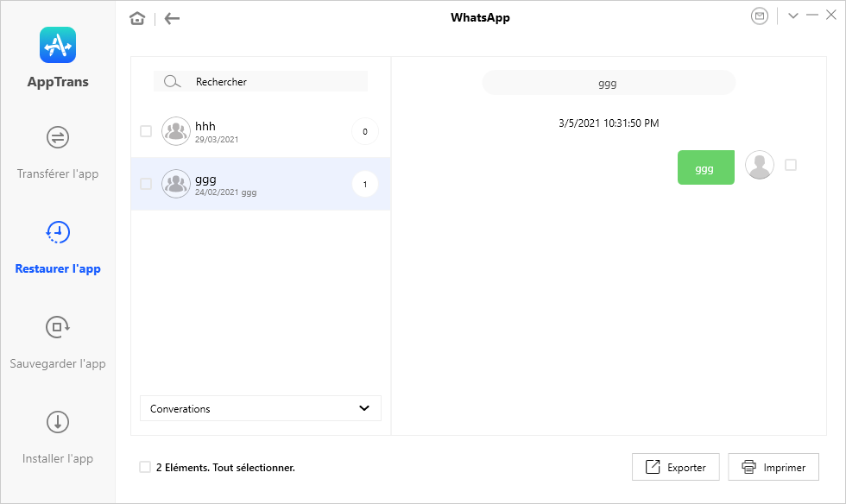Screen dimensions: 846x504
Task: Click the WhatsApp window title
Action: tap(480, 17)
